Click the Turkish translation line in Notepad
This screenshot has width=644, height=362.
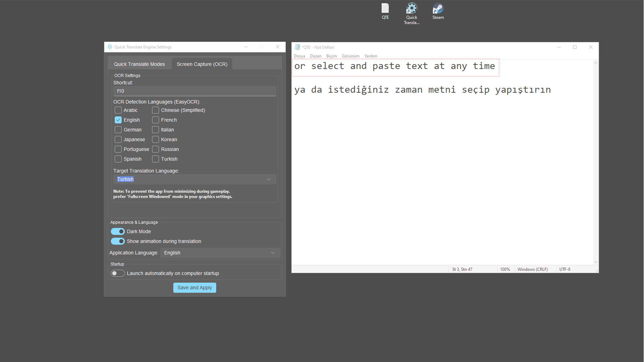[x=422, y=90]
